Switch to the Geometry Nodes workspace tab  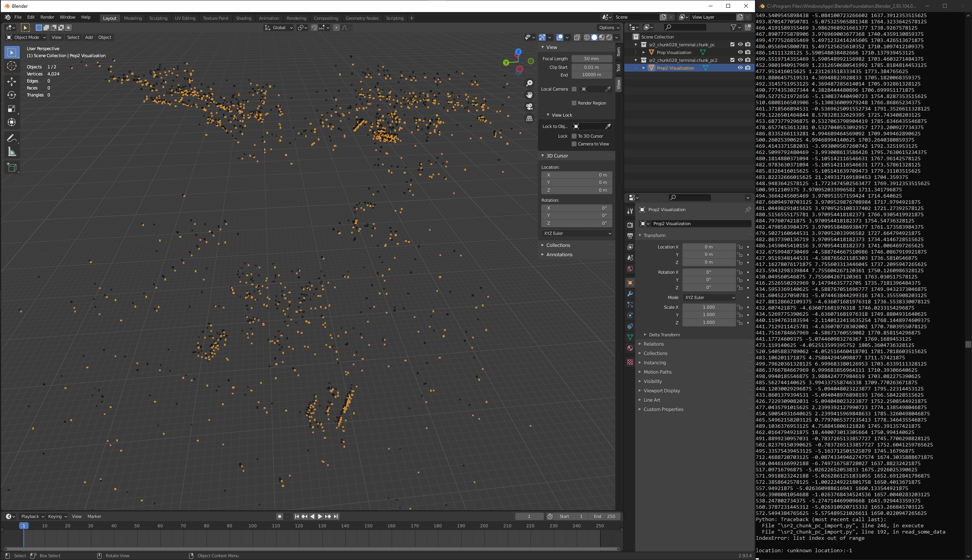[362, 18]
